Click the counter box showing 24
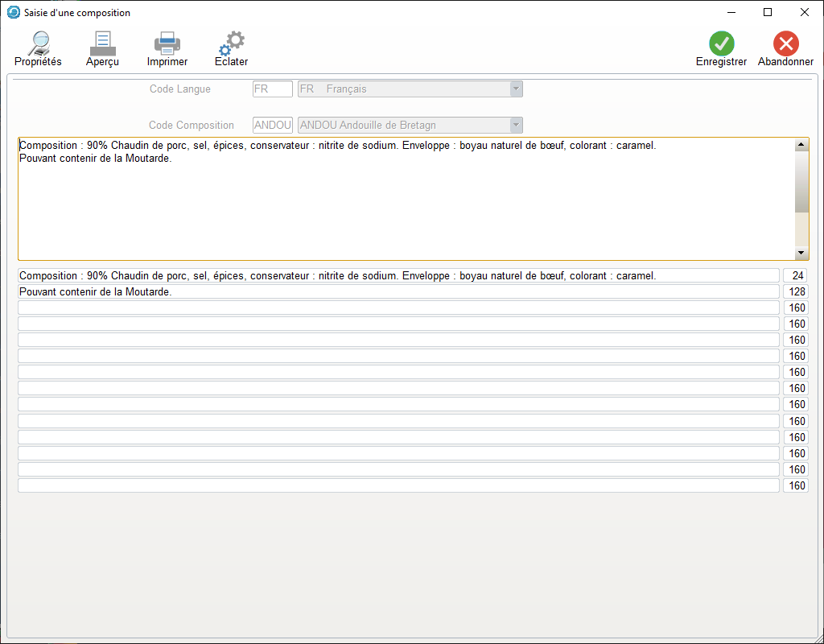824x644 pixels. 795,275
